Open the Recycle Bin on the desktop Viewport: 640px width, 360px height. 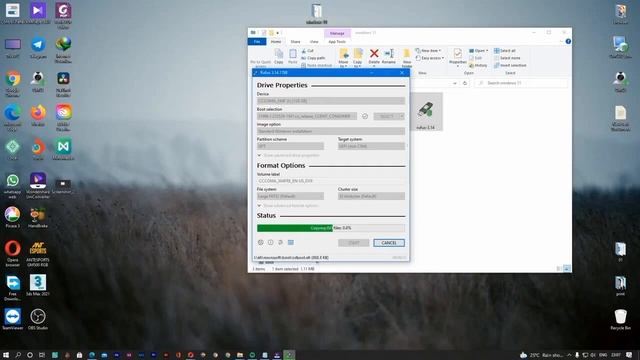click(x=620, y=320)
